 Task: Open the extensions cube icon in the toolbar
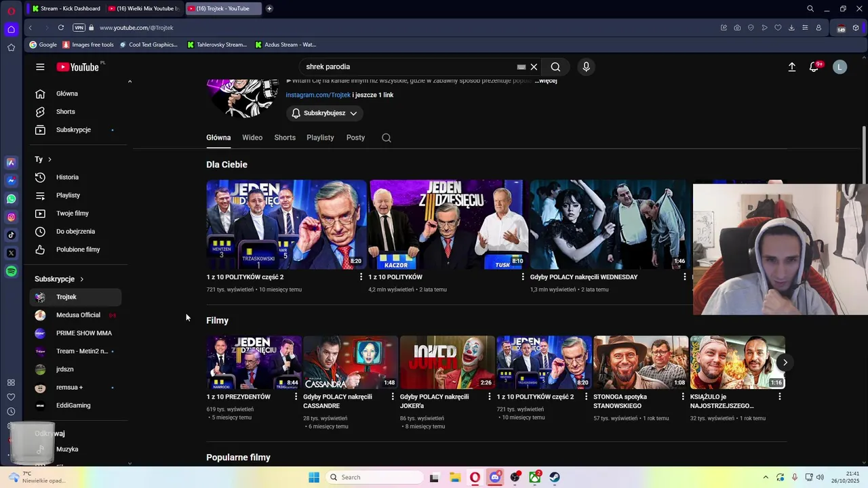tap(856, 28)
